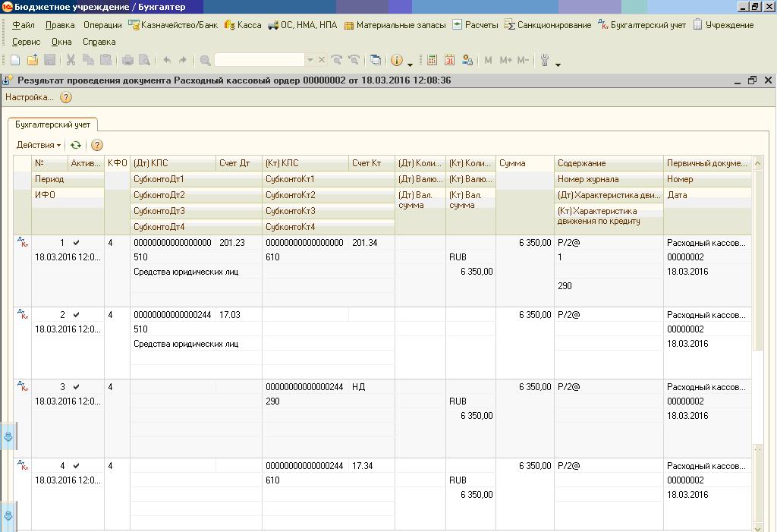The height and width of the screenshot is (532, 777).
Task: Click the info icon in toolbar
Action: [x=396, y=61]
